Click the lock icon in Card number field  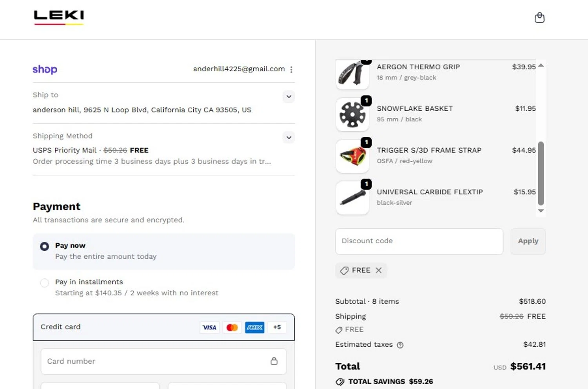pos(274,361)
